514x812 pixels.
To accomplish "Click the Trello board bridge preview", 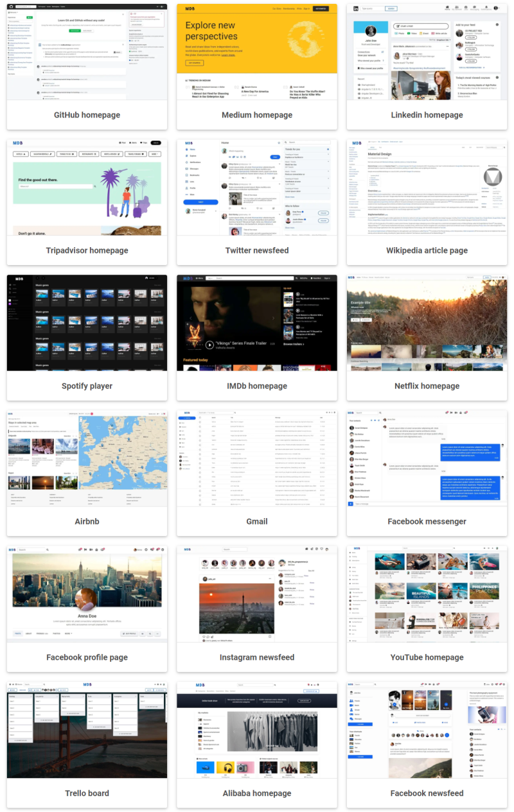I will point(87,745).
